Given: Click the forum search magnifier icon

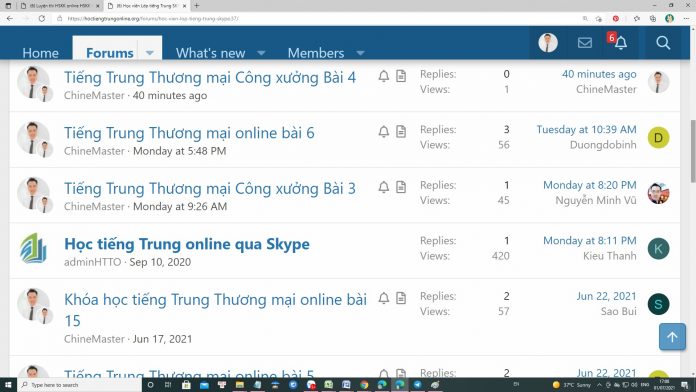Looking at the screenshot, I should point(663,43).
